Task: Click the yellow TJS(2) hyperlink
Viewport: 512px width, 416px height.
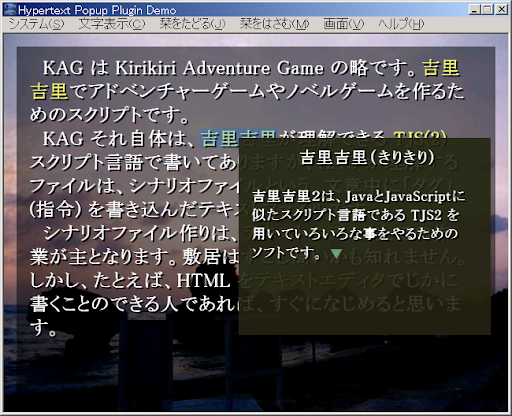Action: click(x=419, y=134)
